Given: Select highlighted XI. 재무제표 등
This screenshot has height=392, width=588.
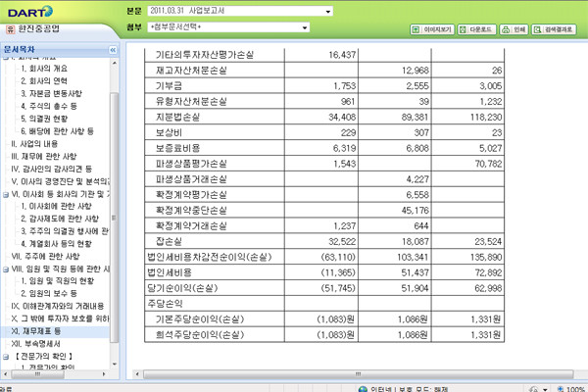Looking at the screenshot, I should click(x=36, y=331).
